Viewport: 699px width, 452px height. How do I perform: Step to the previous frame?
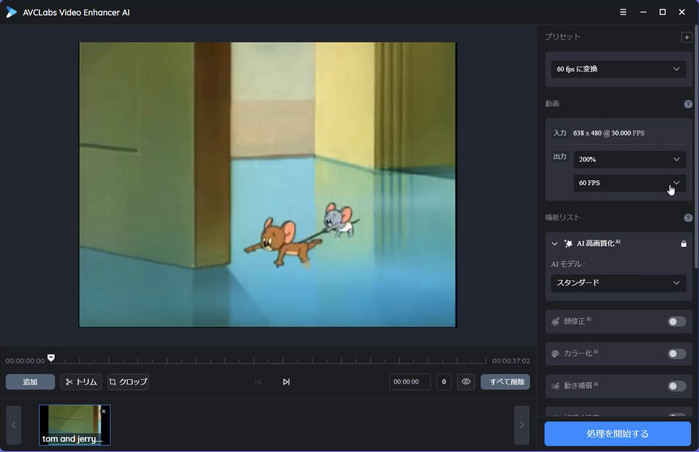coord(258,382)
